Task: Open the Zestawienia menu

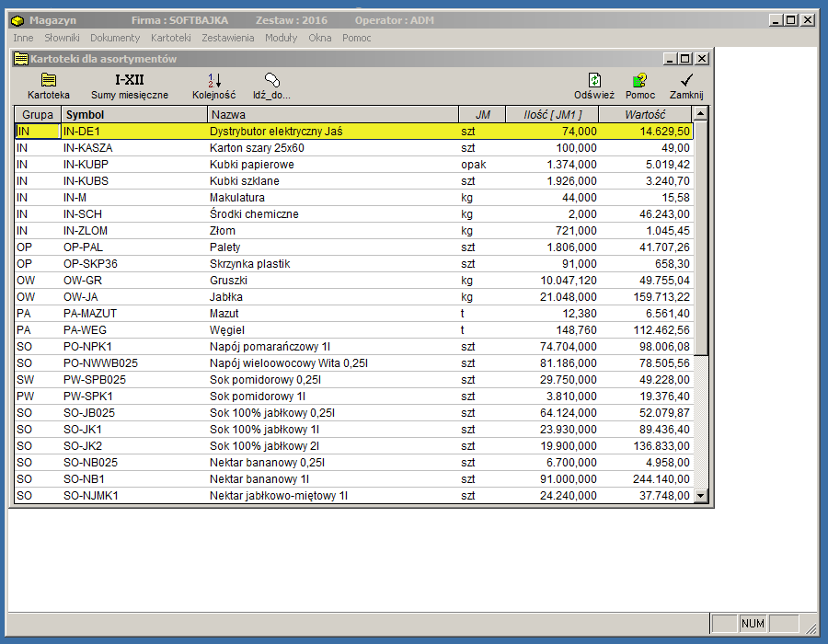Action: pos(228,38)
